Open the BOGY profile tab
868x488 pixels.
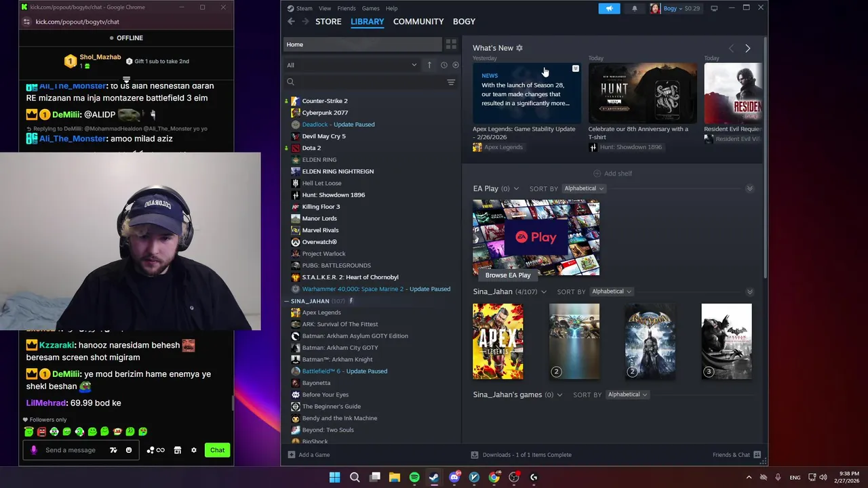[x=464, y=22]
